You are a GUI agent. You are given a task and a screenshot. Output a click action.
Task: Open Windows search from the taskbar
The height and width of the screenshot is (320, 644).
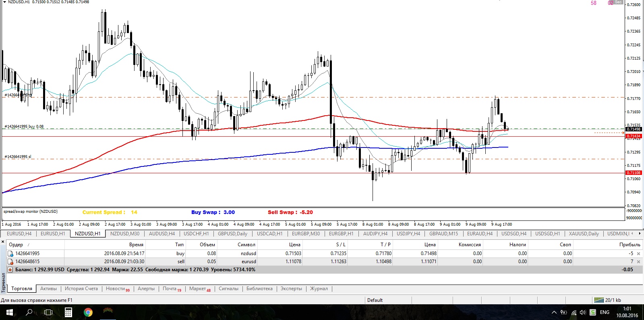[x=29, y=312]
